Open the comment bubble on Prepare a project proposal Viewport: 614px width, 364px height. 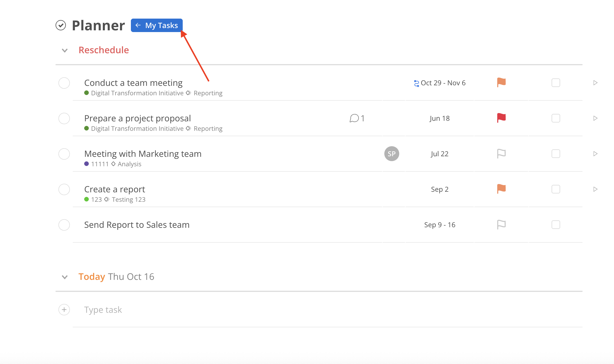pos(354,118)
